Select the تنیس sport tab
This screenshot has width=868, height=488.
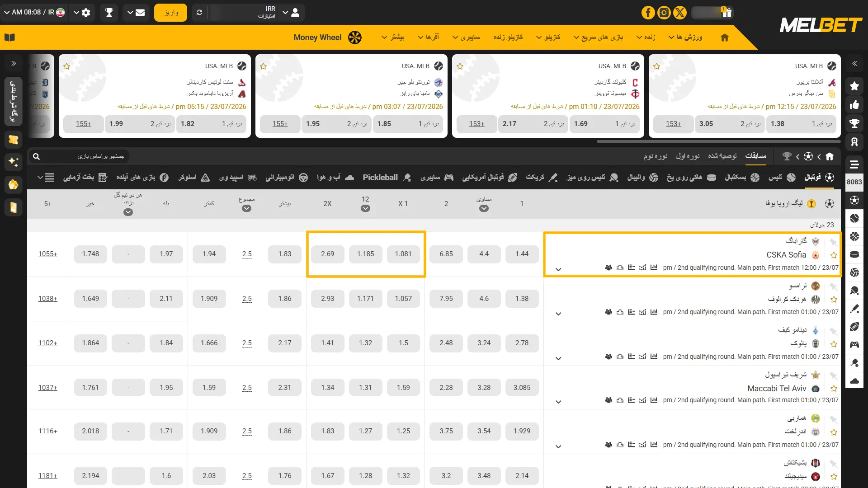click(x=782, y=178)
